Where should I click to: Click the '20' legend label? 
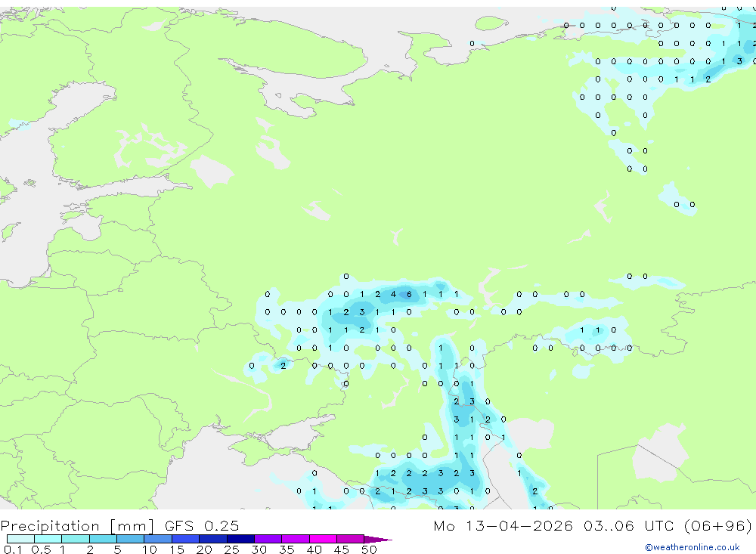204,549
